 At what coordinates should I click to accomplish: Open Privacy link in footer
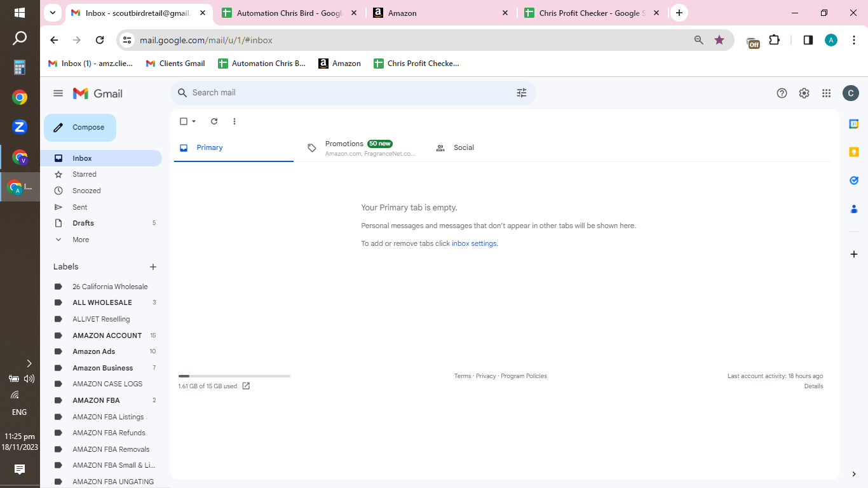pos(485,376)
